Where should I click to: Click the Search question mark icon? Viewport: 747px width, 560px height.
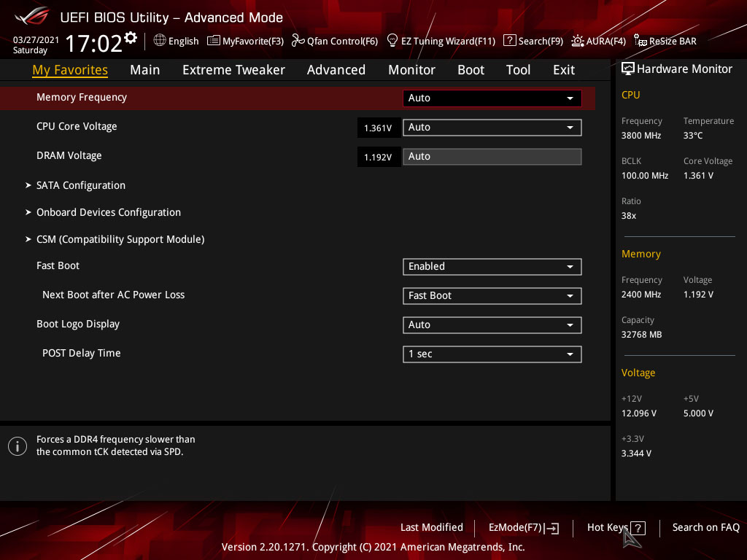pyautogui.click(x=509, y=41)
